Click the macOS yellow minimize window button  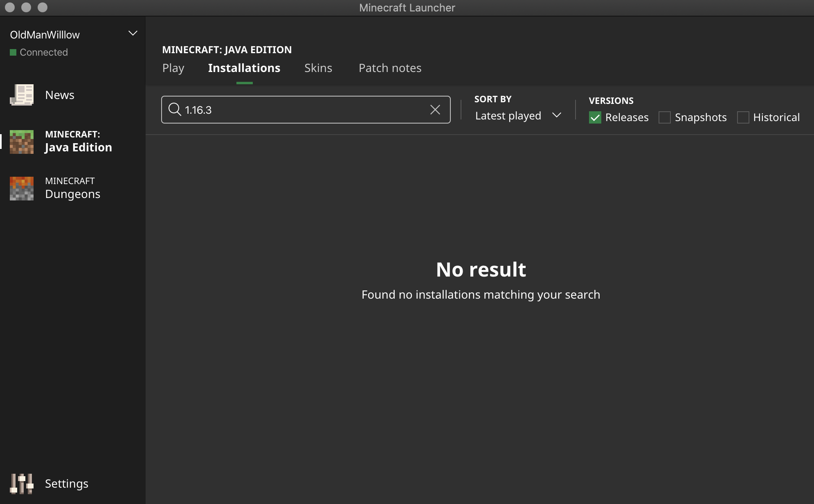(26, 7)
